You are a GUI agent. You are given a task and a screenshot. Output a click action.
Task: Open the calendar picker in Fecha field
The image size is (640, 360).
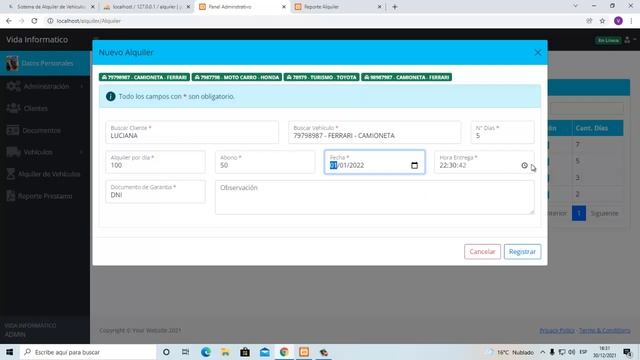point(414,165)
